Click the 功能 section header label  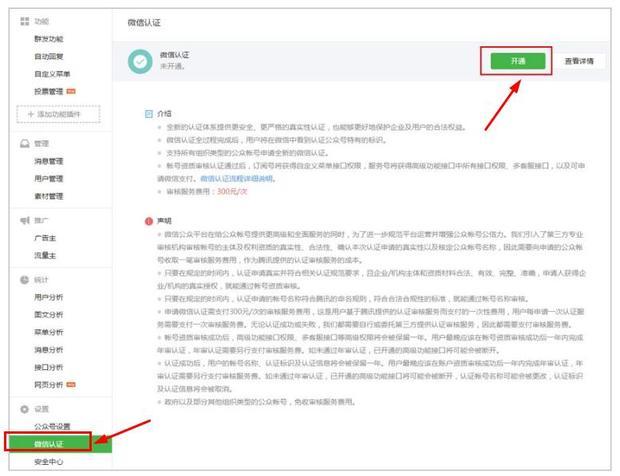pyautogui.click(x=42, y=21)
